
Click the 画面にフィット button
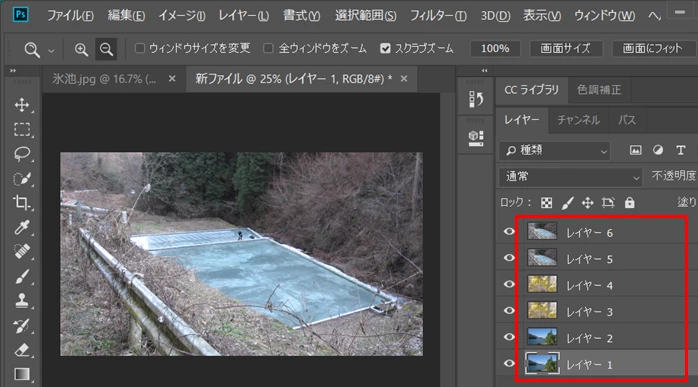point(652,48)
